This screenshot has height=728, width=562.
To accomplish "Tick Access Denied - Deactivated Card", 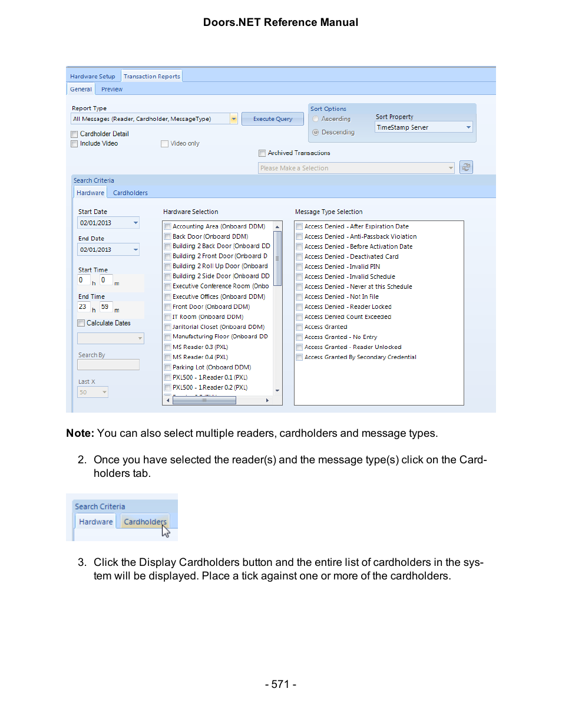I will pyautogui.click(x=299, y=257).
